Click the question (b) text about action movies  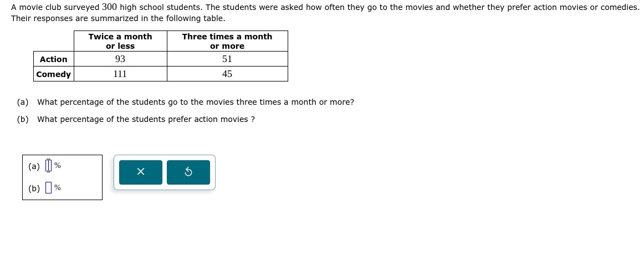[x=146, y=120]
